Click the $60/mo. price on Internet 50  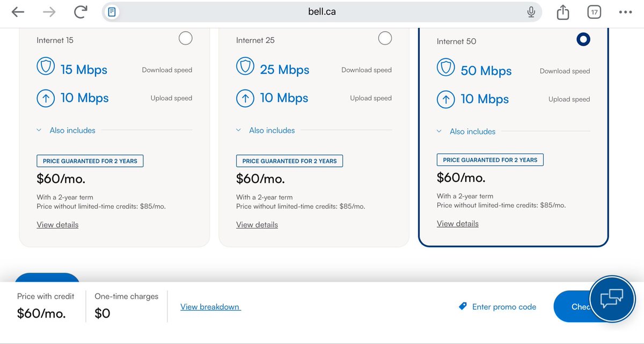point(461,178)
